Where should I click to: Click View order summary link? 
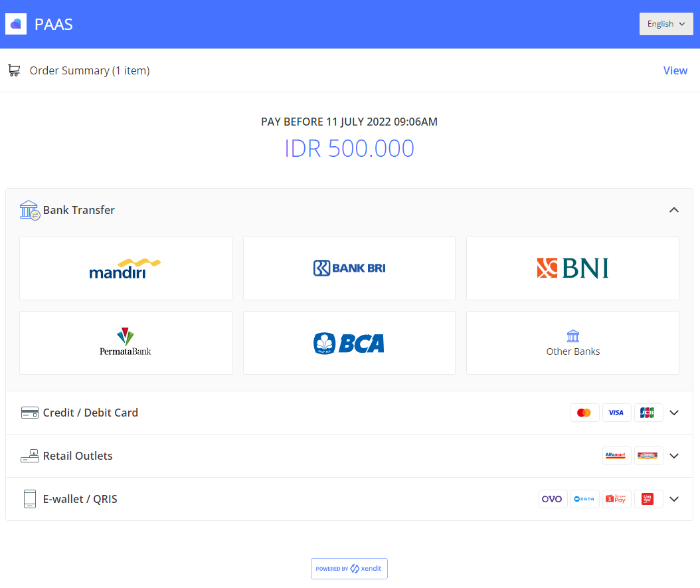point(675,70)
